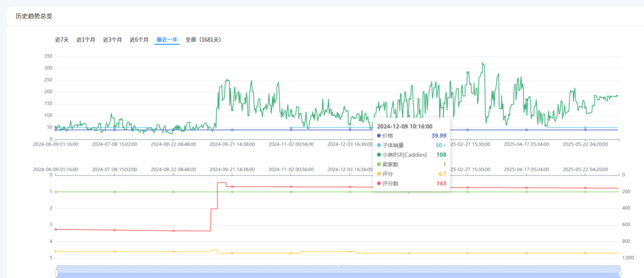Switch to the 近1个月 range tab
The height and width of the screenshot is (278, 644).
[x=86, y=40]
